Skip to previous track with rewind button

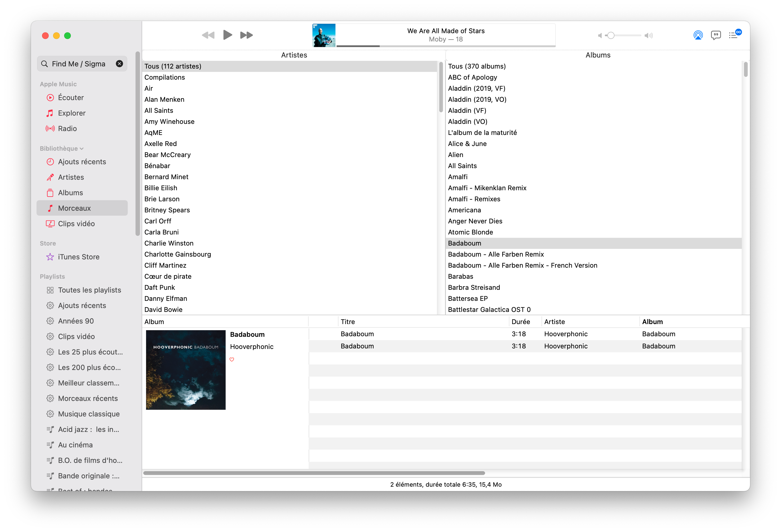tap(208, 35)
